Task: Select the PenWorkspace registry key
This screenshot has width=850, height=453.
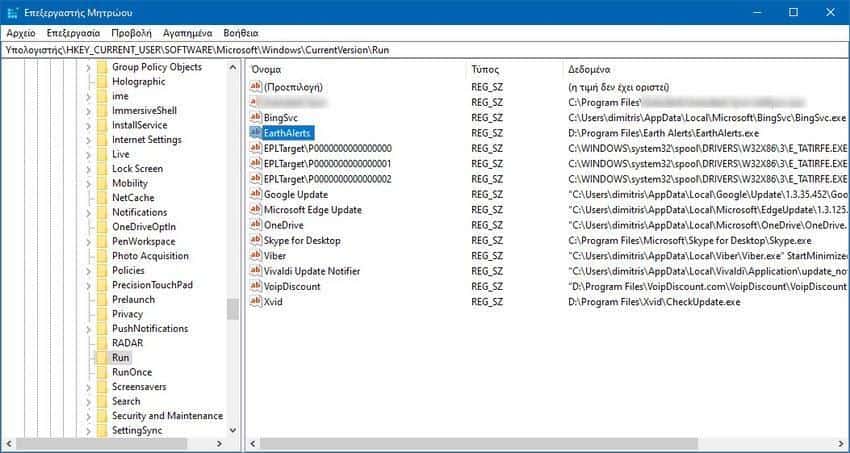Action: (144, 242)
